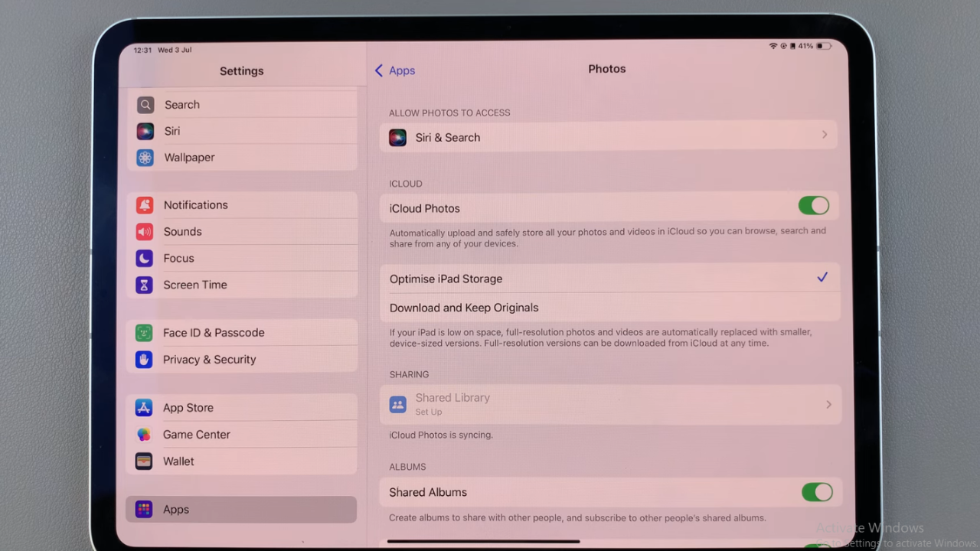Viewport: 980px width, 551px height.
Task: Tap the Focus moon icon
Action: coord(145,258)
